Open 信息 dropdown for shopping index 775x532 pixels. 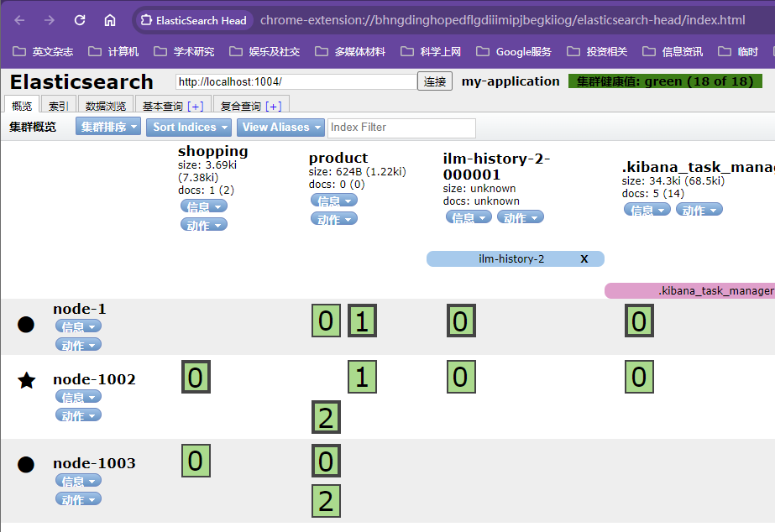click(204, 206)
